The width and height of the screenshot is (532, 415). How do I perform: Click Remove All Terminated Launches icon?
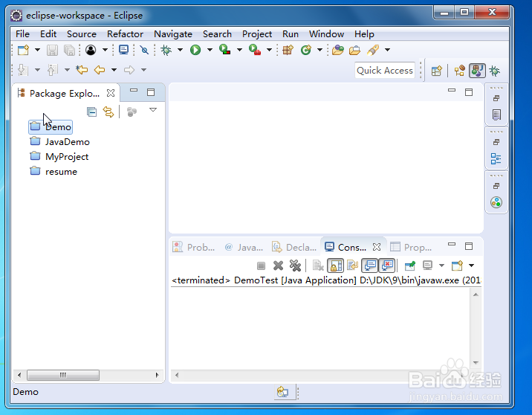295,266
